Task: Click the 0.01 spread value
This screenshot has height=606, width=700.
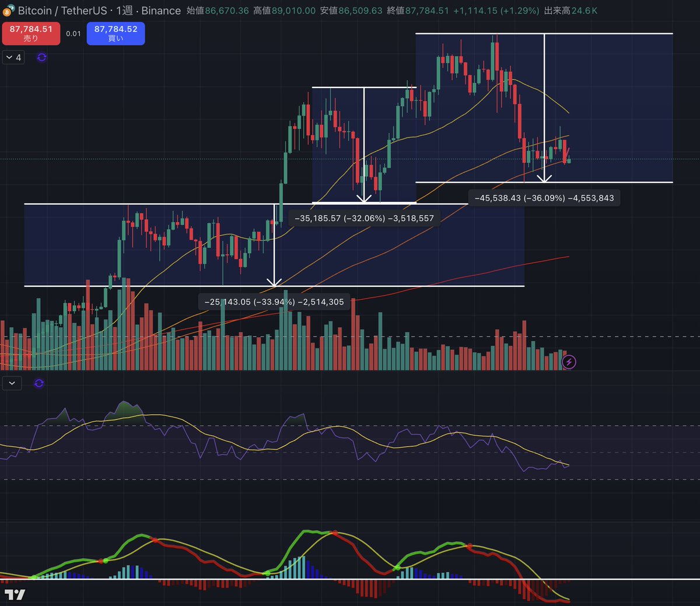Action: pos(73,33)
